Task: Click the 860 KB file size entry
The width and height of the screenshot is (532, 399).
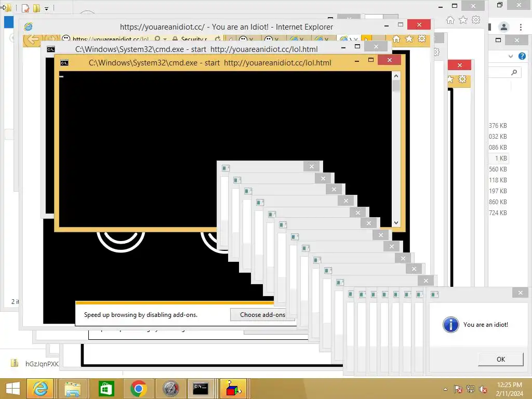Action: coord(498,202)
